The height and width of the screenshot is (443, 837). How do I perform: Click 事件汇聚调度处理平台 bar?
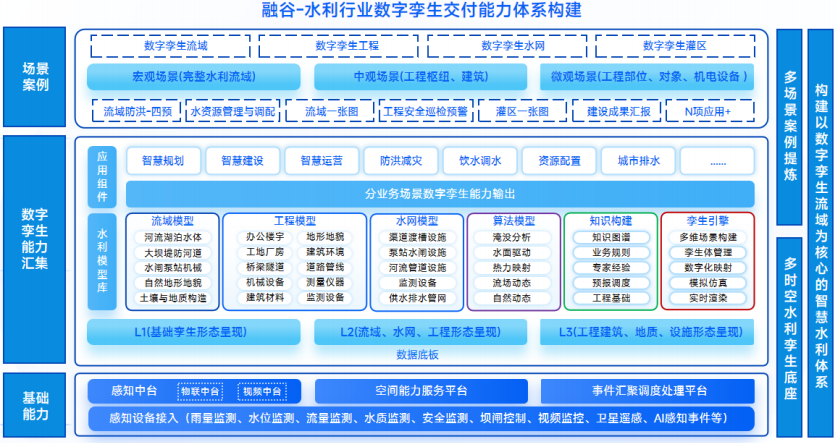[648, 391]
